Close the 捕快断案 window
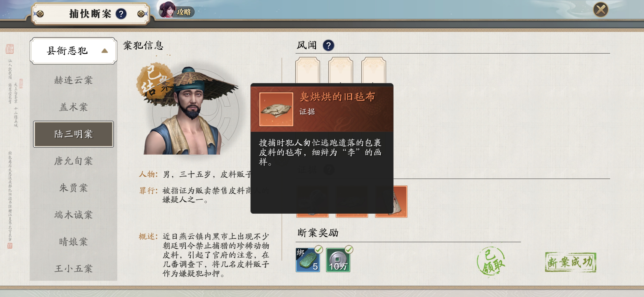644x297 pixels. tap(601, 10)
